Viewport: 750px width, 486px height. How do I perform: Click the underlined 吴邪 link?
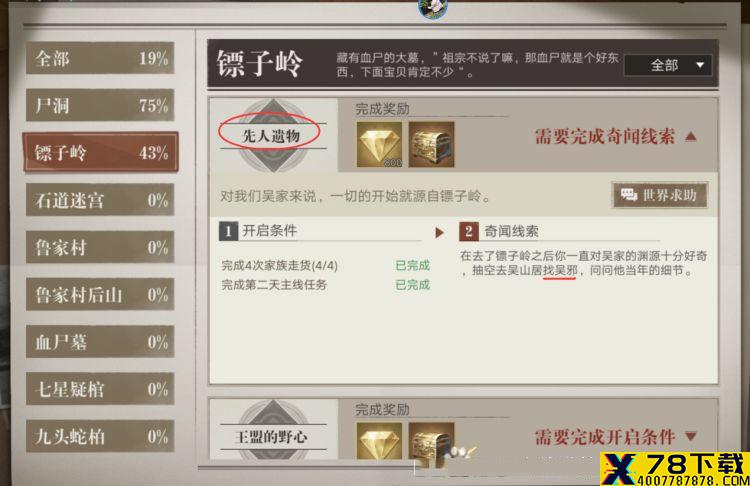click(x=566, y=270)
